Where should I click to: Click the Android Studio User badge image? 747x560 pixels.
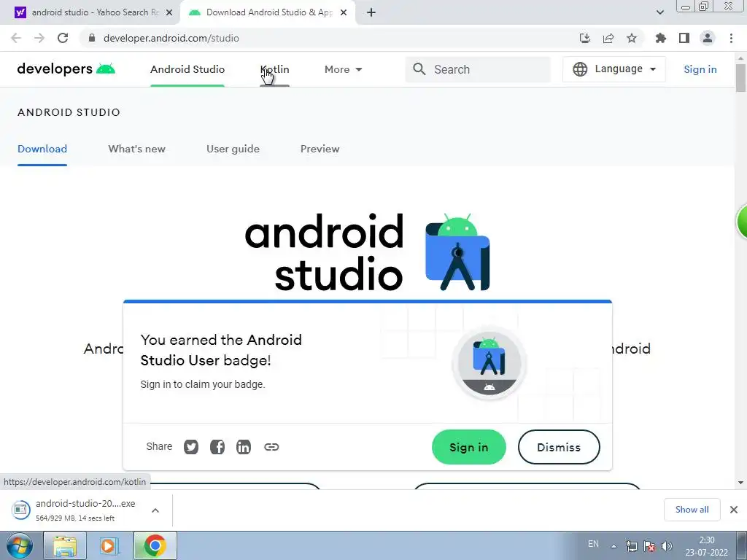(x=489, y=363)
